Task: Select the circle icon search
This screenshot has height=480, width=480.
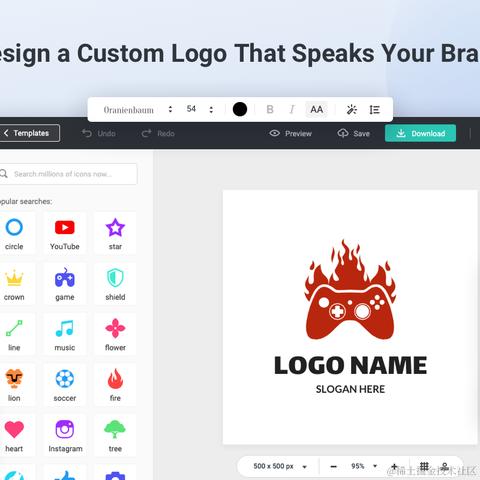Action: click(14, 233)
